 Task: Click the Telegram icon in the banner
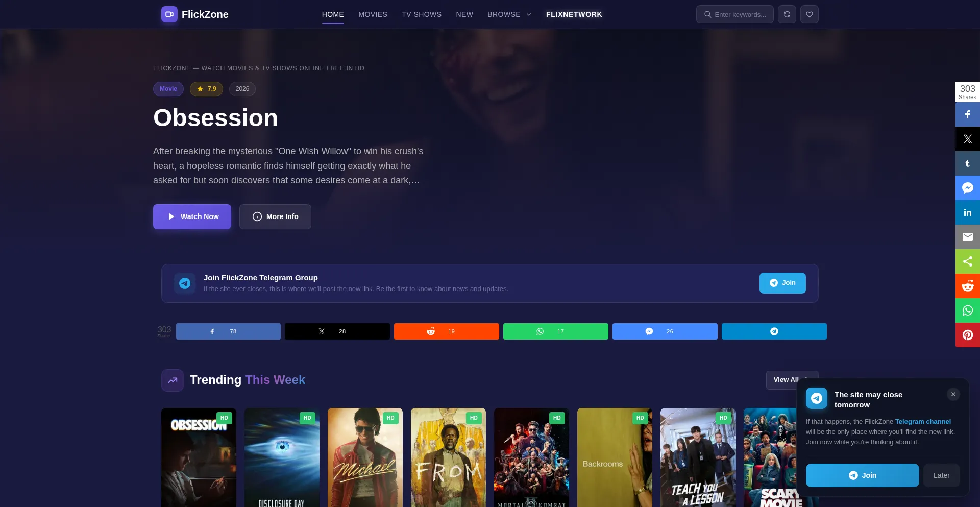(x=185, y=283)
